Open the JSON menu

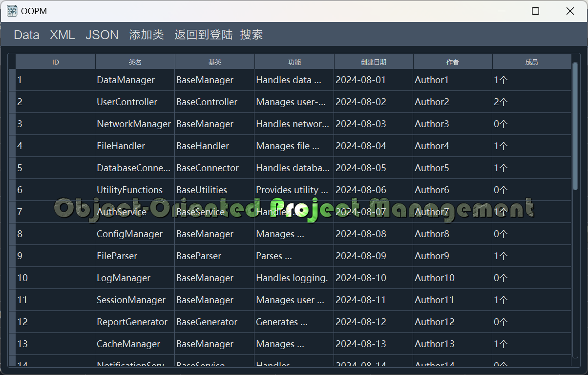(x=102, y=35)
